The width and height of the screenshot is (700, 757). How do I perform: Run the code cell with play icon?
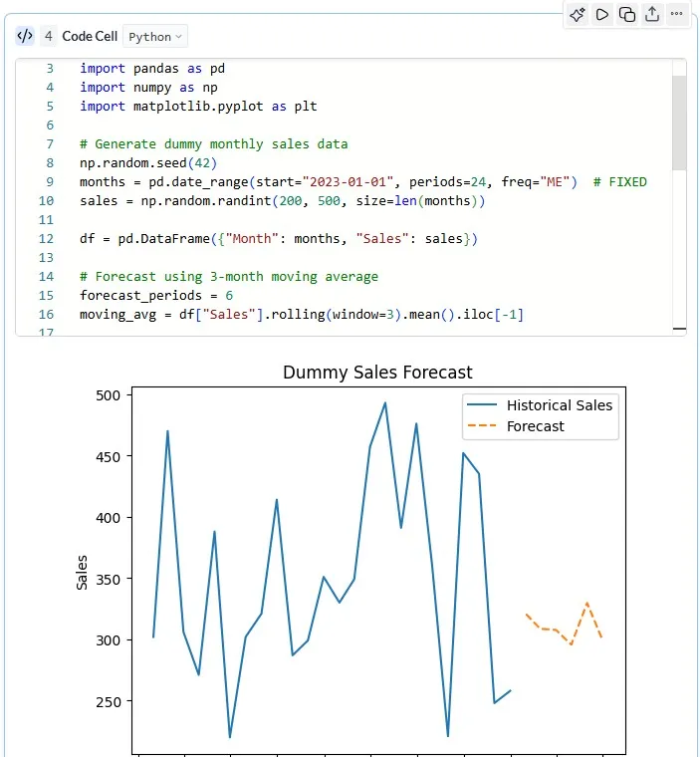coord(602,14)
